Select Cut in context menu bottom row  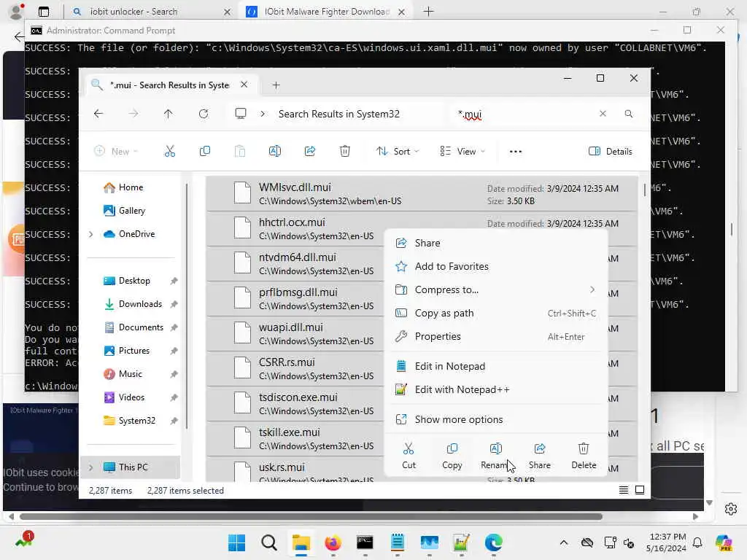(x=409, y=456)
